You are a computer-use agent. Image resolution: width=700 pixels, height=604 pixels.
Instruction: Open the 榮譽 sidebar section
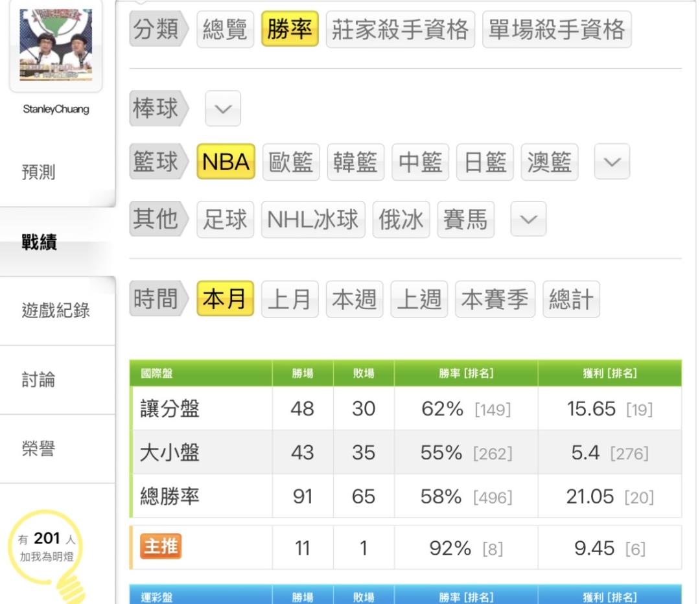(x=39, y=448)
